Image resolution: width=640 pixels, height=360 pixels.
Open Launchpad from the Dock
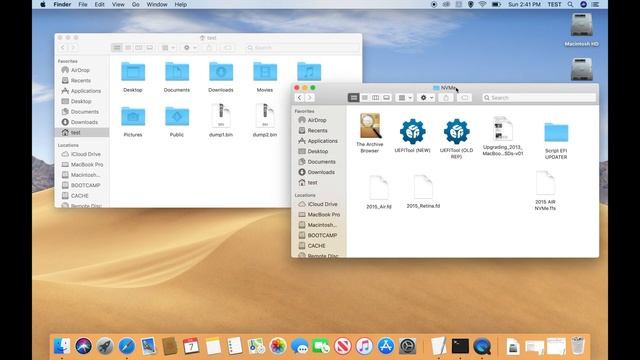pyautogui.click(x=105, y=346)
